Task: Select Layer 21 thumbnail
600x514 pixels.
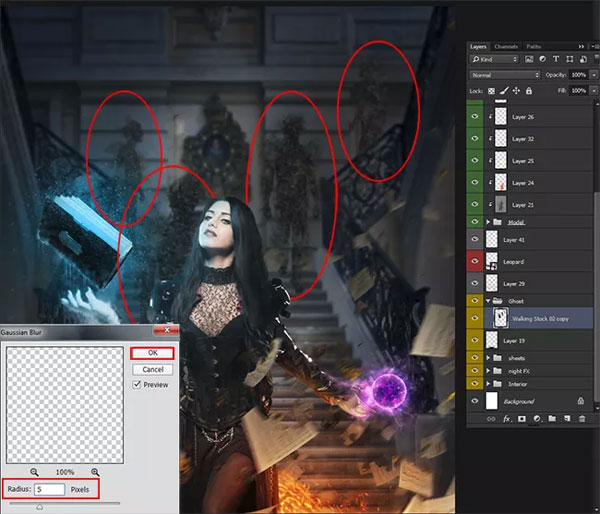Action: pyautogui.click(x=501, y=204)
